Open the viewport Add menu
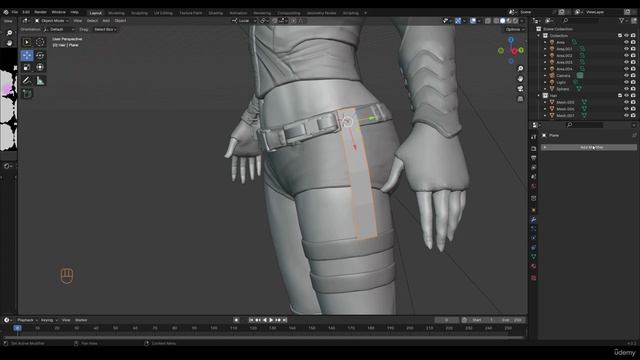 tap(106, 20)
